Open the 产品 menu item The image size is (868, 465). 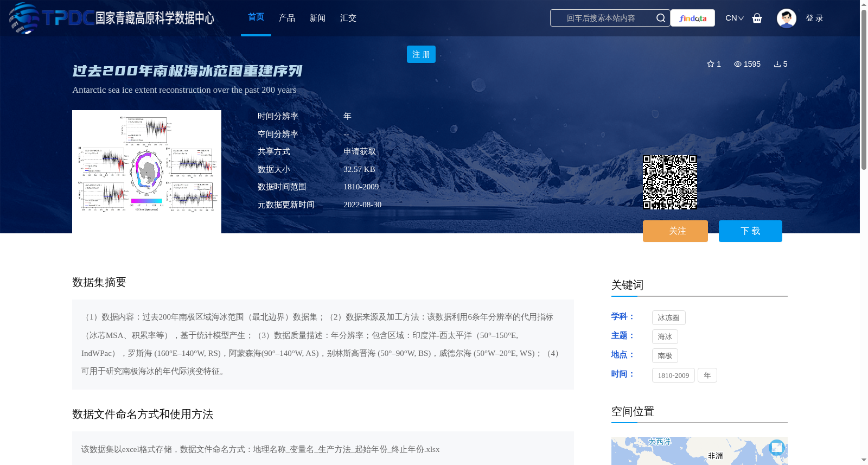(287, 18)
